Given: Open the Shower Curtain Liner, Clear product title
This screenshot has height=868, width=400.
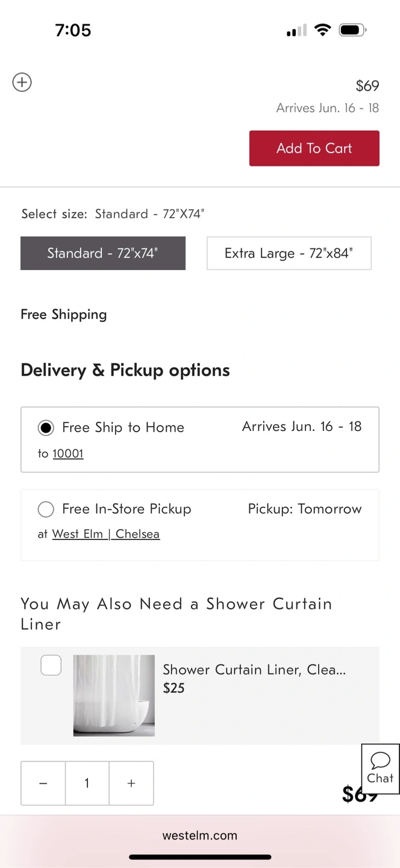Looking at the screenshot, I should tap(254, 670).
